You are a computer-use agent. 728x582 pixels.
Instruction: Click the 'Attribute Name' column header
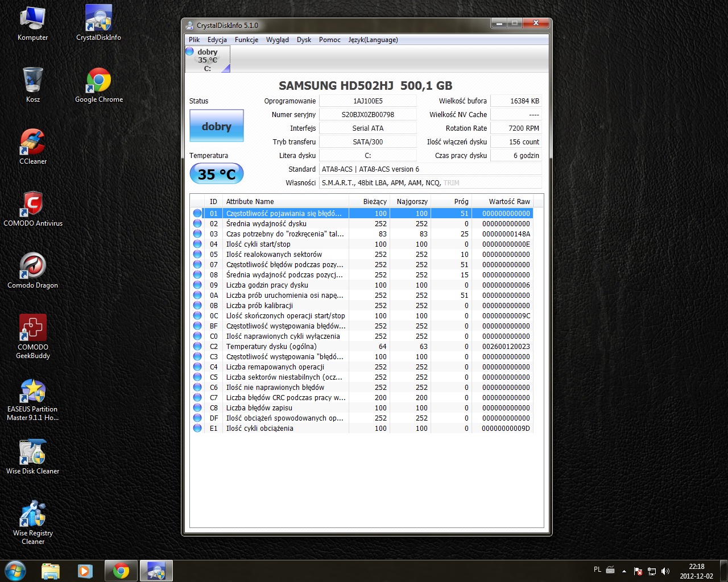click(x=286, y=201)
